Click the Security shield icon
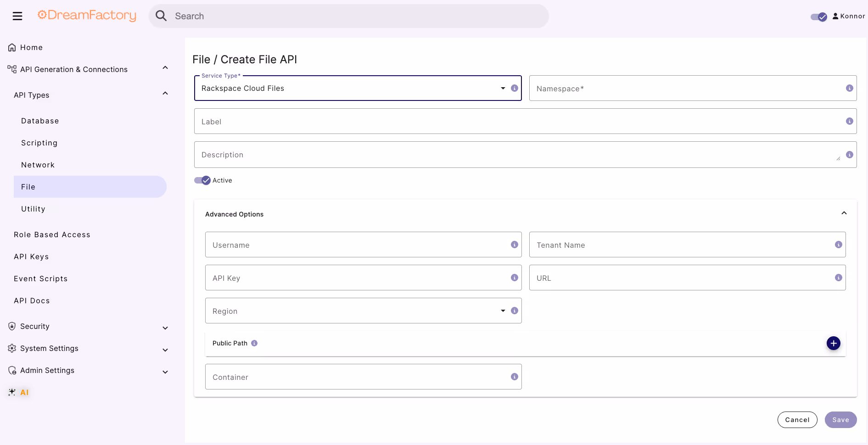868x445 pixels. point(12,326)
